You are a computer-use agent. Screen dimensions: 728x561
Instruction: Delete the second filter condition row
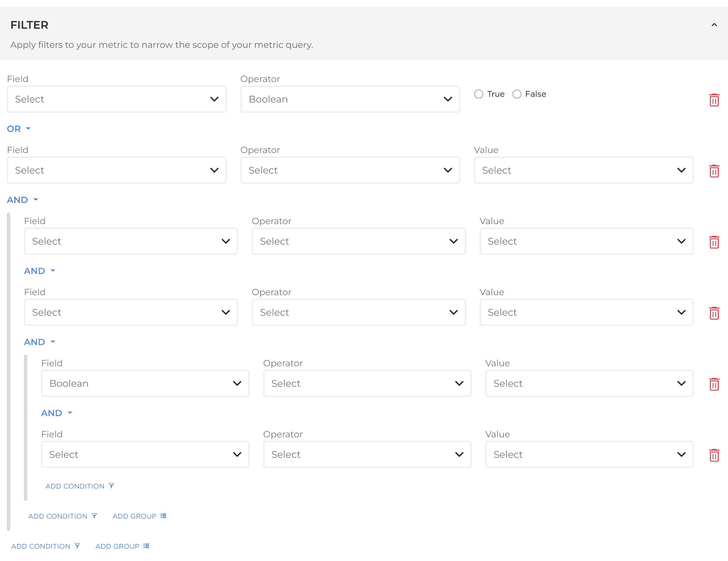(714, 171)
